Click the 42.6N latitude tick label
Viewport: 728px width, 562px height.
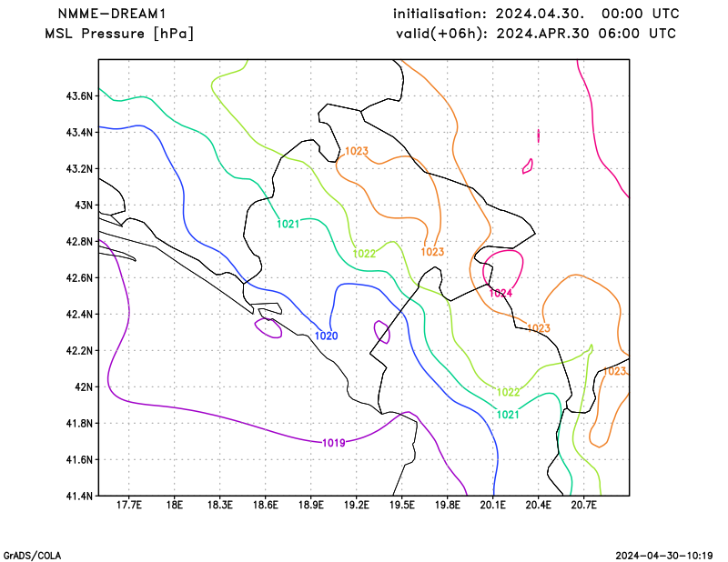tap(79, 277)
